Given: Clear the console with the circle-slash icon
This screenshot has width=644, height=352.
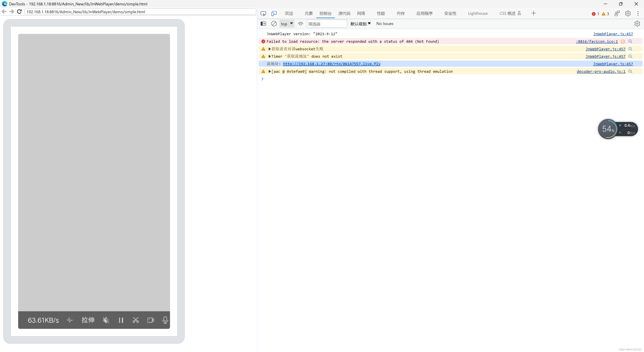Looking at the screenshot, I should (274, 23).
